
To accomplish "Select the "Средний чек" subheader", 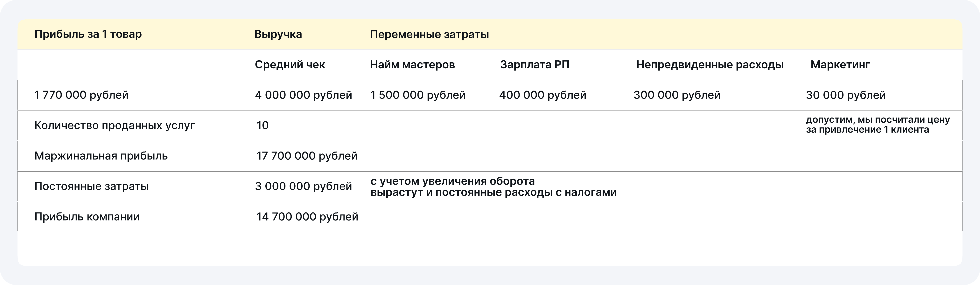I will click(290, 65).
